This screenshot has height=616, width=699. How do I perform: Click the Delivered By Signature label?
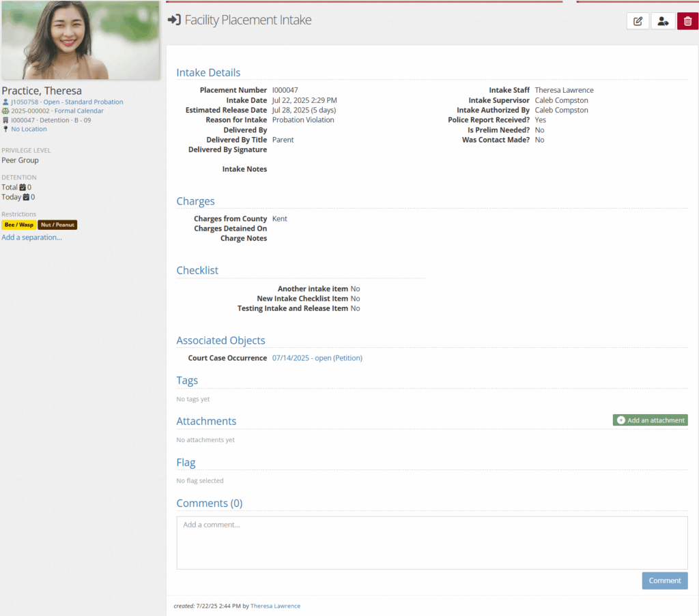(228, 149)
